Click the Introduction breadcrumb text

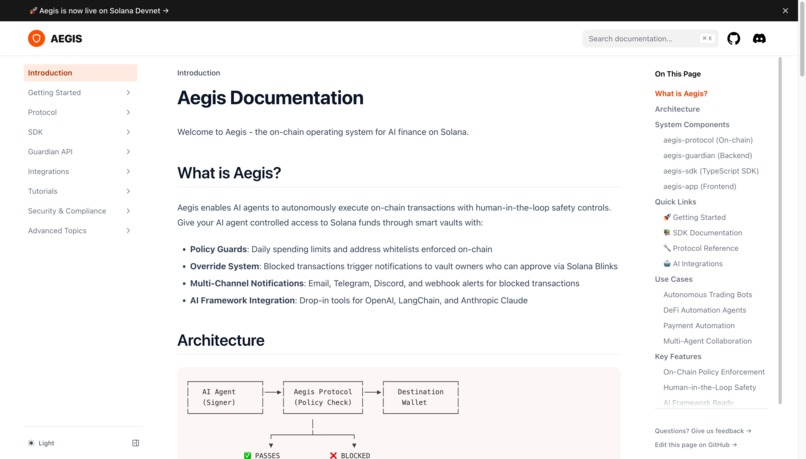click(x=198, y=73)
